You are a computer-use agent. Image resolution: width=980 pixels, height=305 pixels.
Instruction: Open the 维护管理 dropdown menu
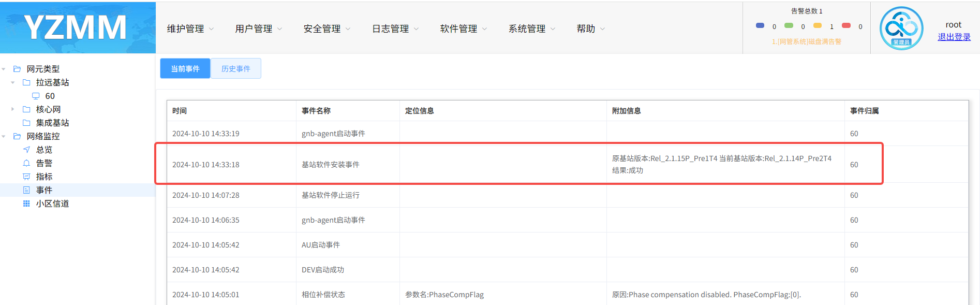coord(190,28)
